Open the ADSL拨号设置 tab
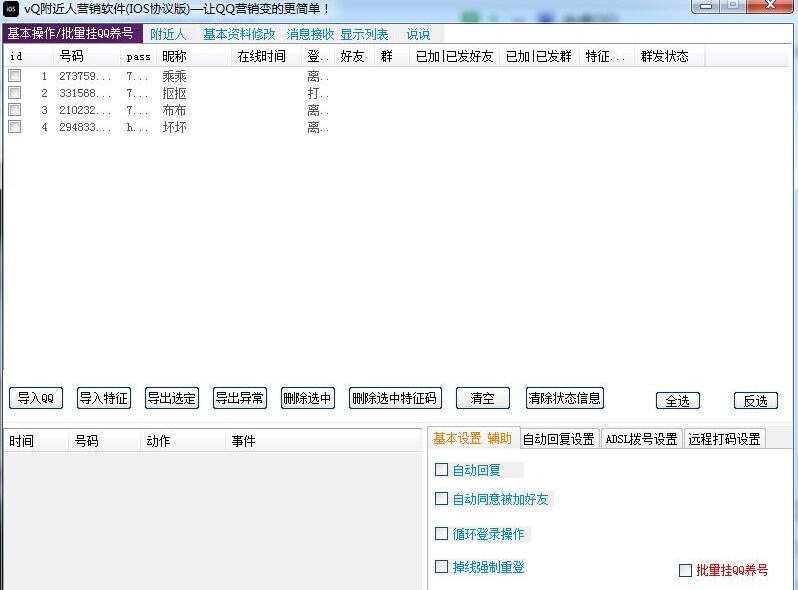Image resolution: width=798 pixels, height=590 pixels. point(641,439)
